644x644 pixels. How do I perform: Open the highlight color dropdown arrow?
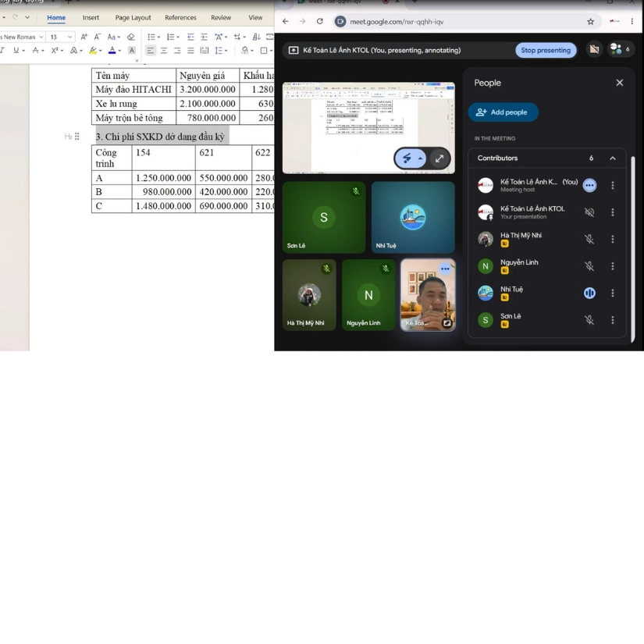[x=100, y=51]
